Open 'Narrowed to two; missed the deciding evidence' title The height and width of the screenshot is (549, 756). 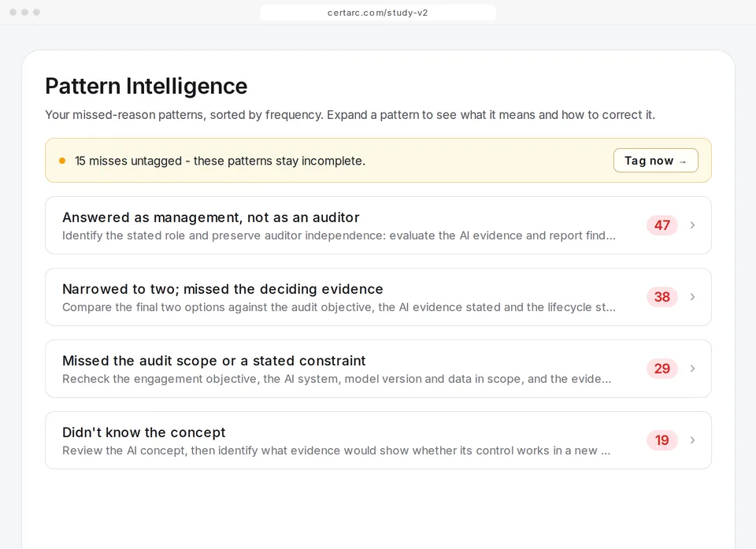tap(223, 289)
